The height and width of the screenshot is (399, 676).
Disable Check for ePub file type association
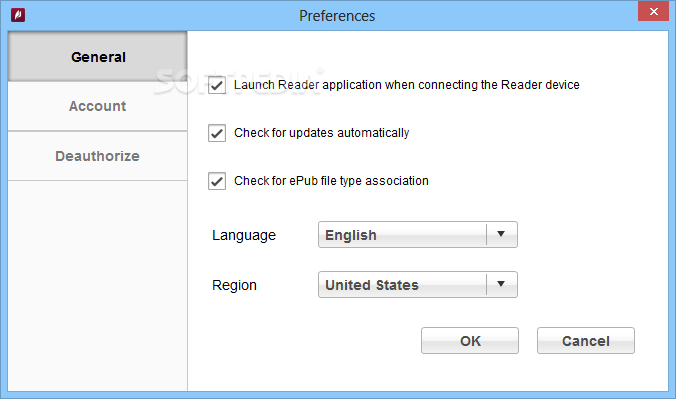[217, 181]
